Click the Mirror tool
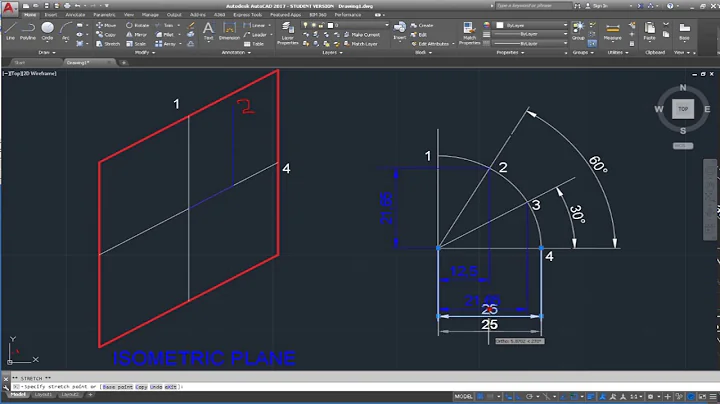 pyautogui.click(x=137, y=34)
